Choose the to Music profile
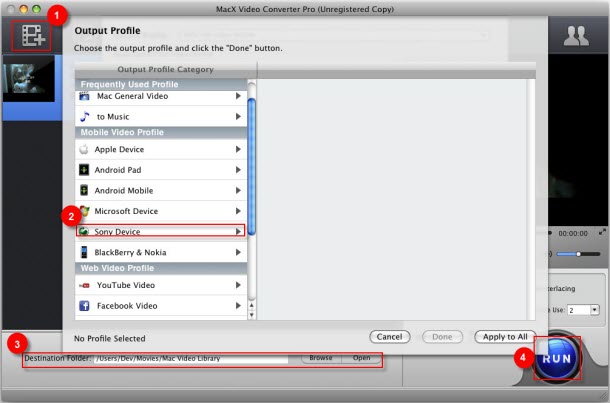The width and height of the screenshot is (610, 403). point(161,116)
